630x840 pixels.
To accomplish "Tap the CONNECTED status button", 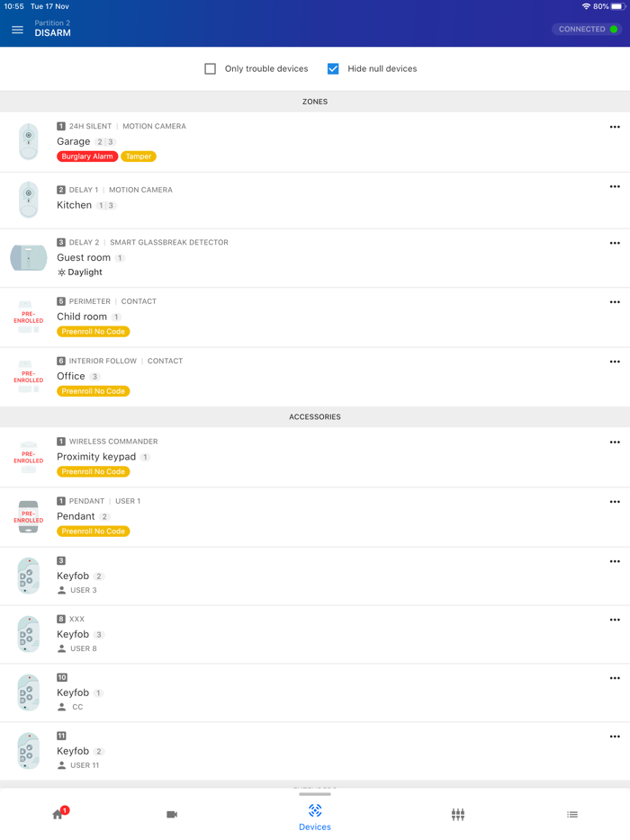I will [587, 29].
